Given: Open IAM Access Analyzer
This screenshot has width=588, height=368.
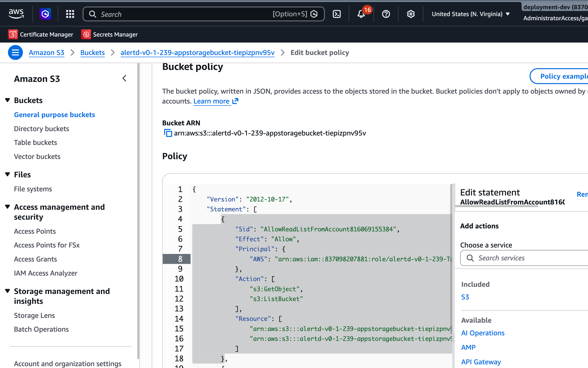Looking at the screenshot, I should click(45, 273).
